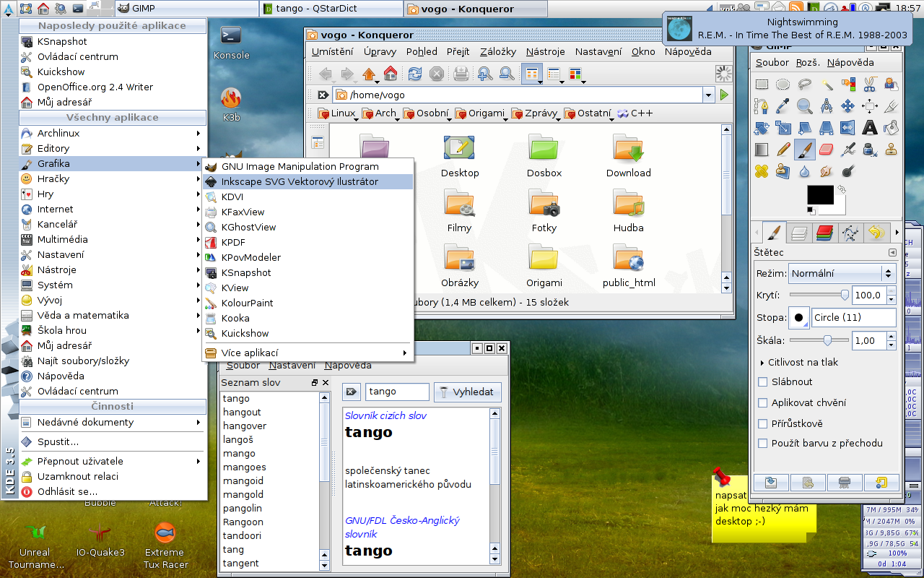Click the black foreground color swatch
924x578 pixels.
pos(820,195)
